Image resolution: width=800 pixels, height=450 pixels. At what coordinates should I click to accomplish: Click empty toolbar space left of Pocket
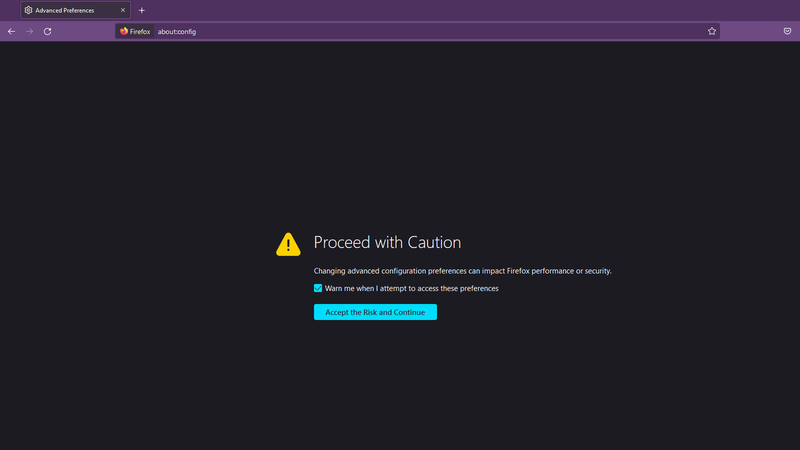(750, 31)
